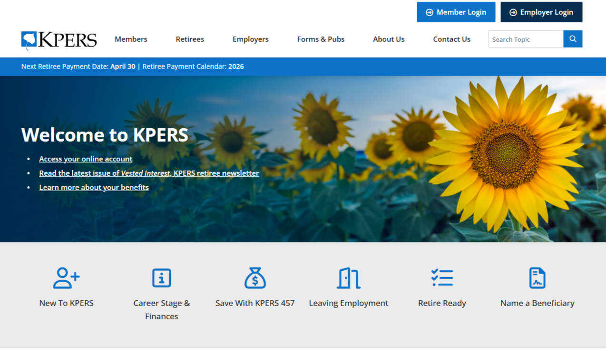Screen dimensions: 606x364
Task: Click the Welcome to KPERS heading
Action: click(105, 135)
